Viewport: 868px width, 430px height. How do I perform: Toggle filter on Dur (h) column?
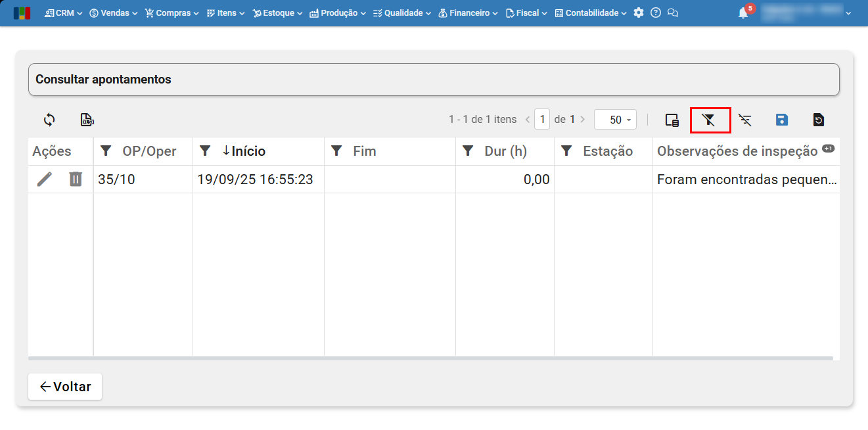pyautogui.click(x=468, y=151)
